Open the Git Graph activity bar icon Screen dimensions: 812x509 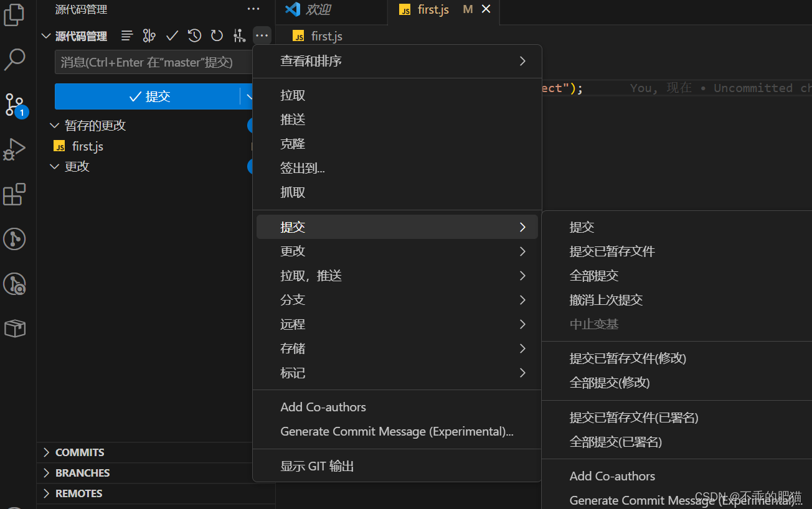click(x=14, y=239)
